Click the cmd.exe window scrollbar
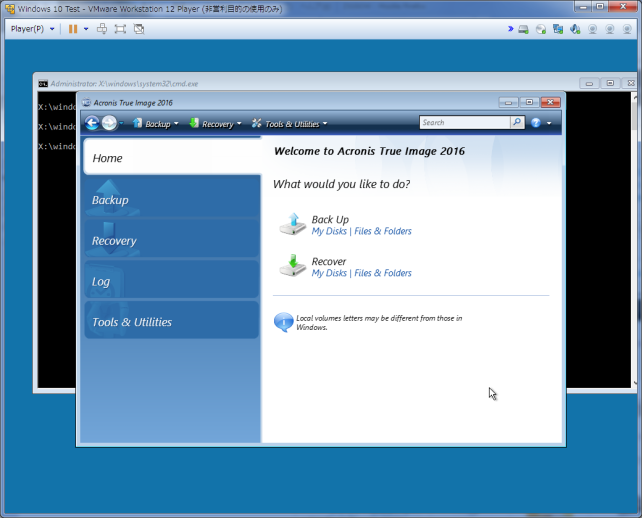Viewport: 642px width, 518px height. tap(634, 240)
